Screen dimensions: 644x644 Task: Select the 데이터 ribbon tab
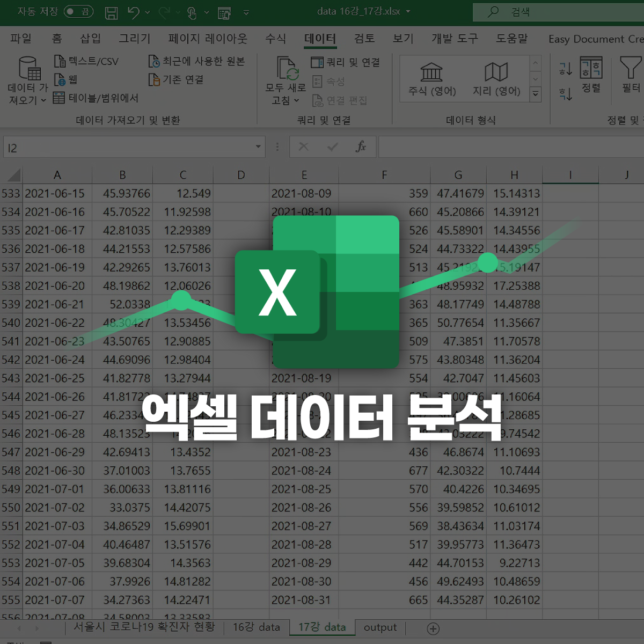tap(320, 39)
